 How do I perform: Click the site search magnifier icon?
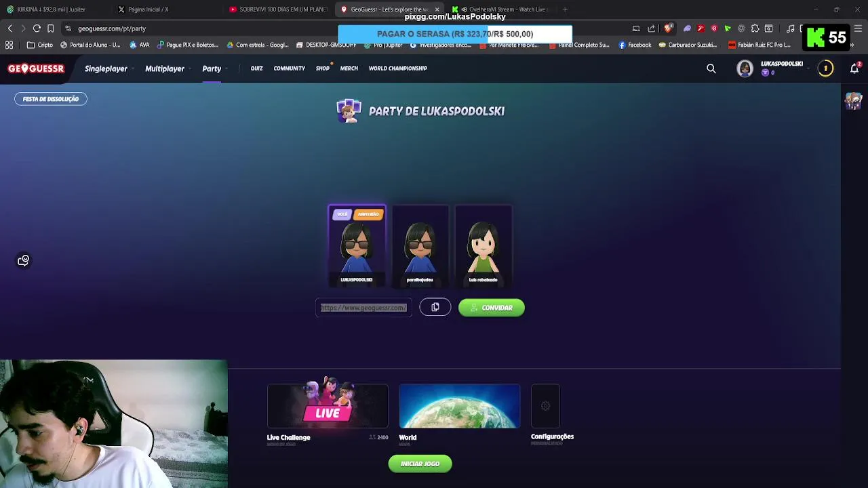711,68
